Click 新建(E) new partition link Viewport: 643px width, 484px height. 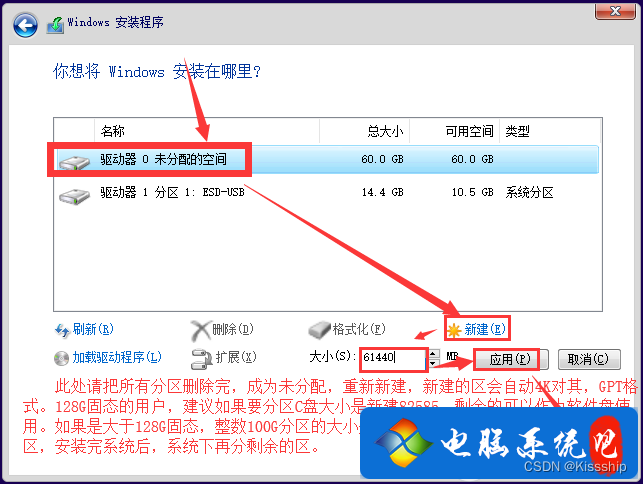pos(485,329)
